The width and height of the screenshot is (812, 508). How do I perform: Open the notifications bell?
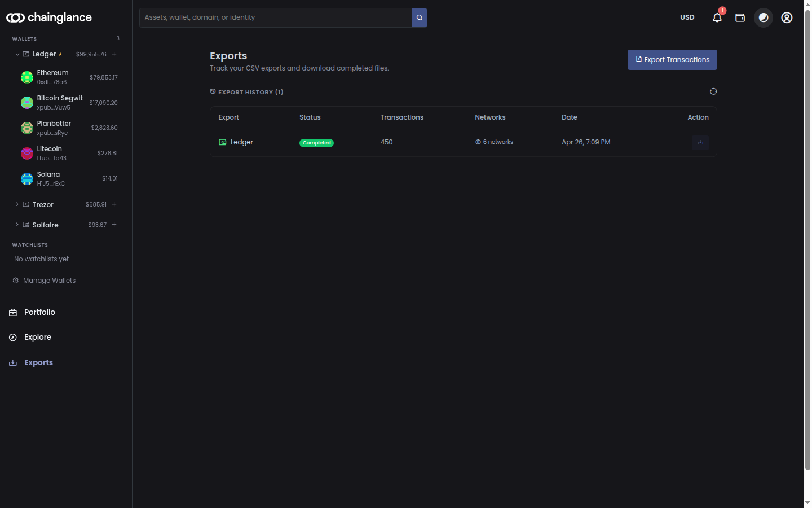[717, 17]
